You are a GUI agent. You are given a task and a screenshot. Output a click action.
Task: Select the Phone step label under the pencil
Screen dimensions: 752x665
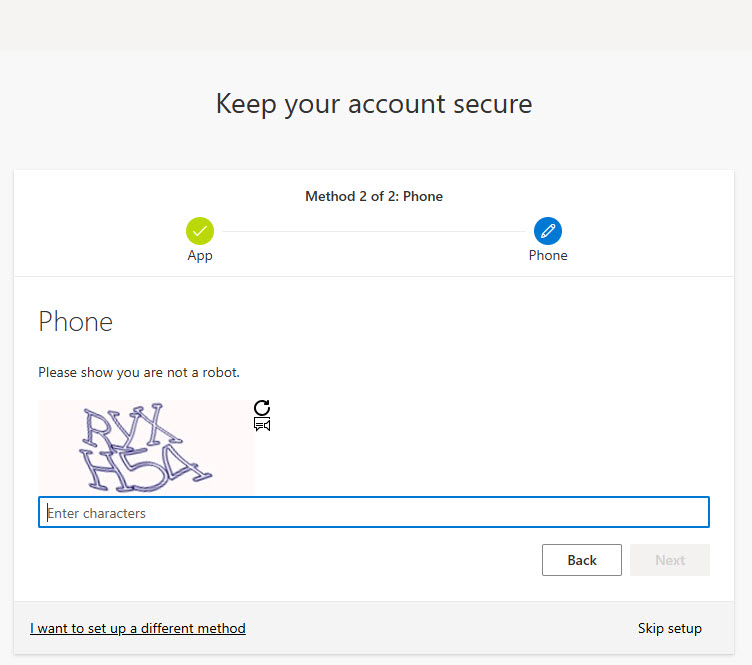pyautogui.click(x=548, y=255)
